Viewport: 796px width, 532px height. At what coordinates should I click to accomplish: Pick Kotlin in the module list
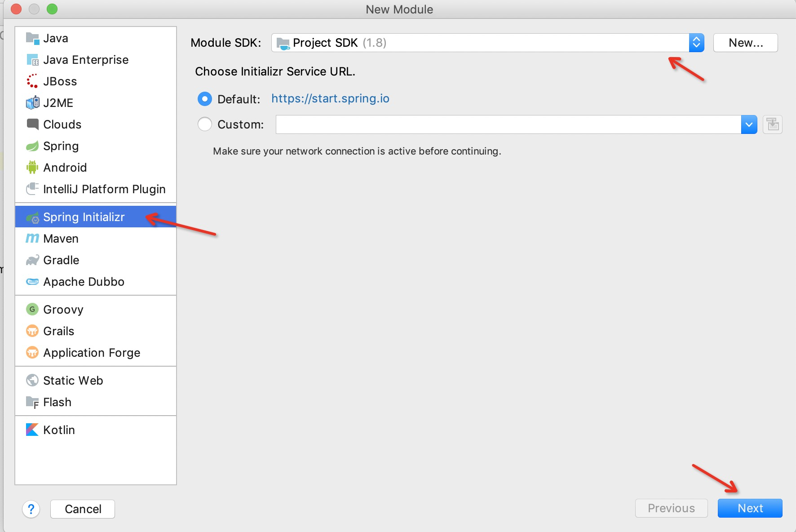pos(96,430)
